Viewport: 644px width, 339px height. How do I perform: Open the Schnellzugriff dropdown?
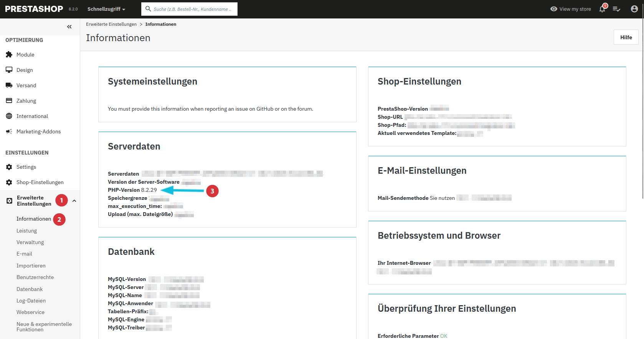coord(106,9)
